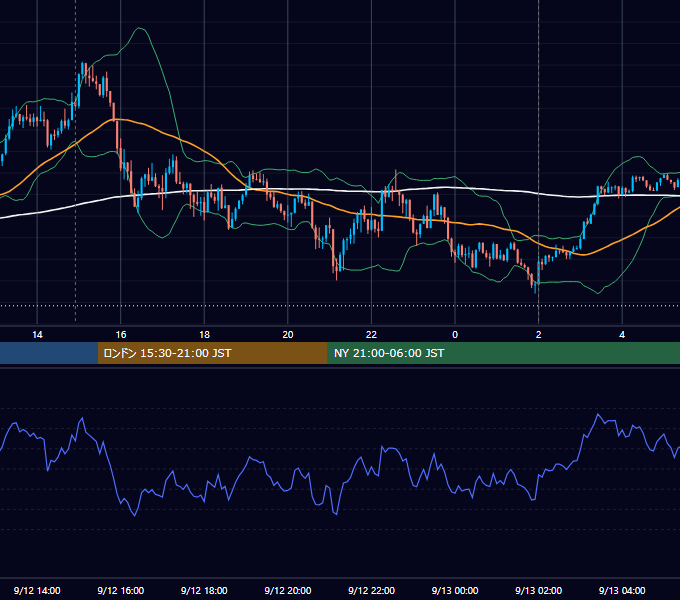Click the 9/12 20:00 indicator axis label
Image resolution: width=680 pixels, height=600 pixels.
[288, 590]
